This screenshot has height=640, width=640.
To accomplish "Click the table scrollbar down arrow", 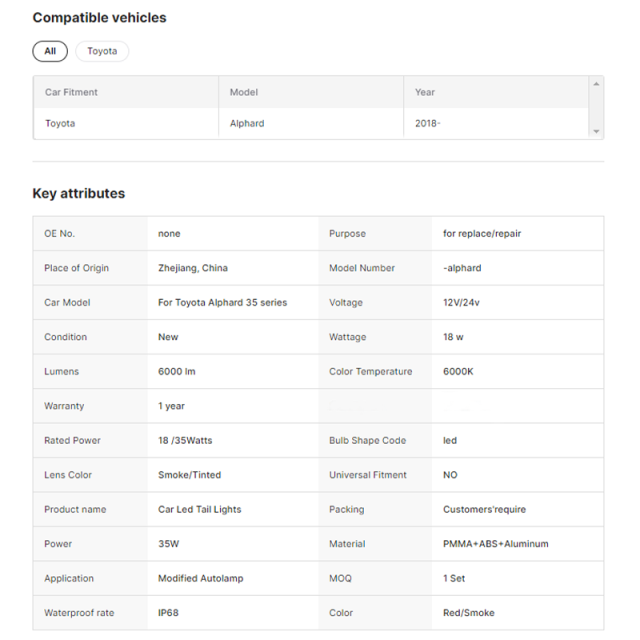I will click(x=596, y=131).
